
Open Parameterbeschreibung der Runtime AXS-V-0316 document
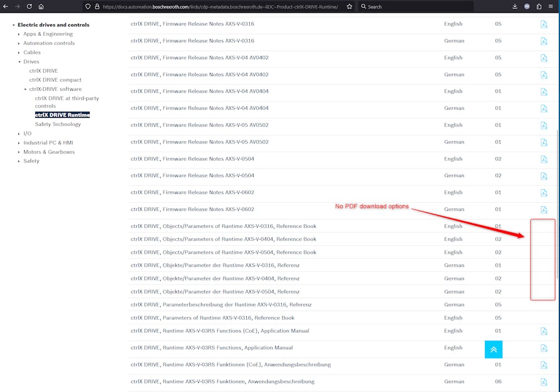pos(221,305)
